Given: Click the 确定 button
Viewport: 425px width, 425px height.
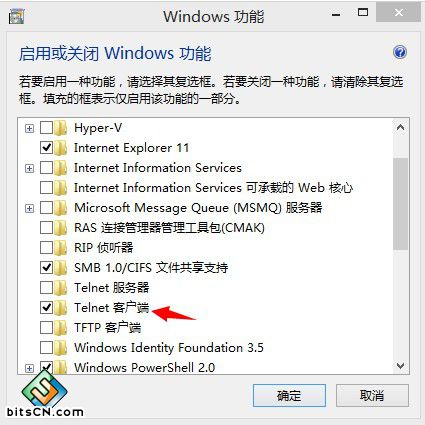Looking at the screenshot, I should point(289,395).
